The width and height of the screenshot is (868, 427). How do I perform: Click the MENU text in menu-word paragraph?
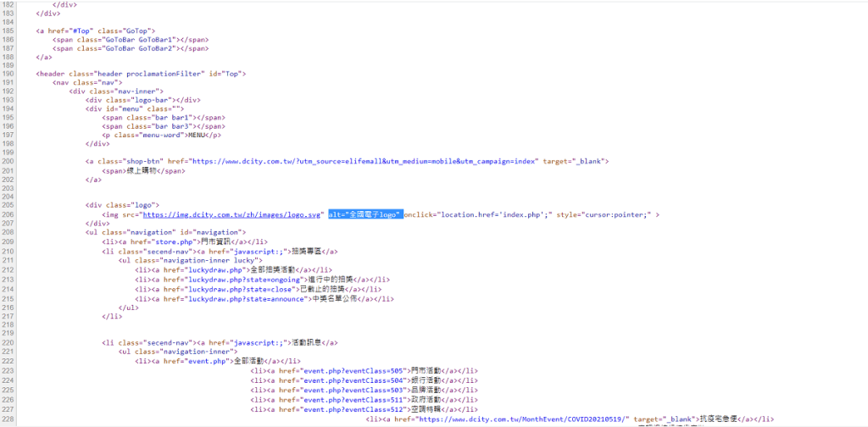point(197,135)
